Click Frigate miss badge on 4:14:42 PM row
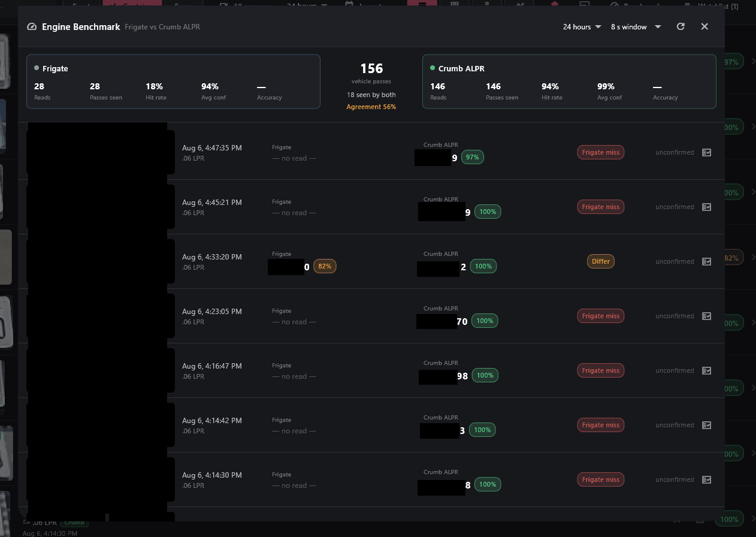The height and width of the screenshot is (537, 756). coord(601,425)
